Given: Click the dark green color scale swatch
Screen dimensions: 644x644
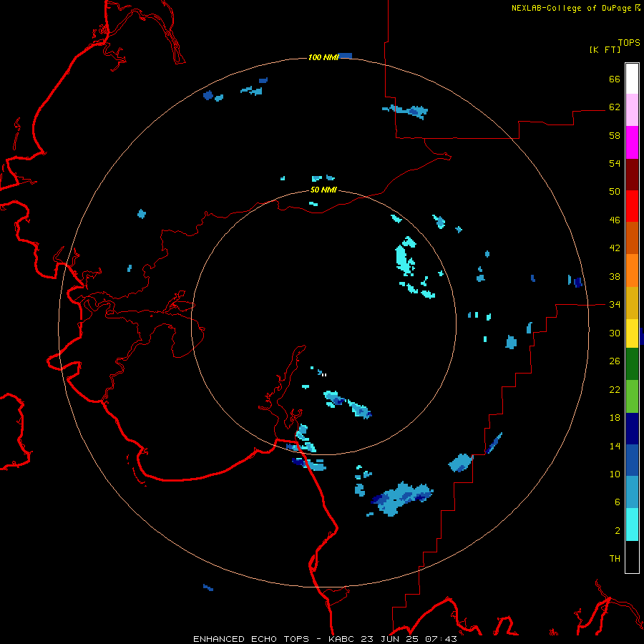Looking at the screenshot, I should 632,364.
